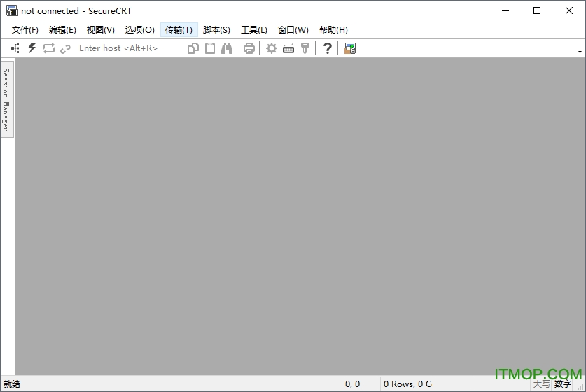This screenshot has height=392, width=586.
Task: Open the Session Manager toolbar icon
Action: (x=15, y=48)
